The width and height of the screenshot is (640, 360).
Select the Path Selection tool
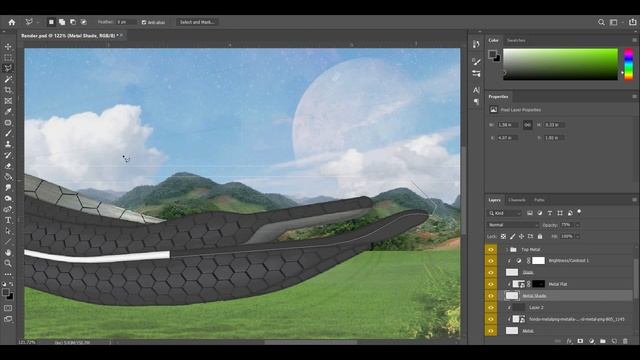click(x=8, y=231)
